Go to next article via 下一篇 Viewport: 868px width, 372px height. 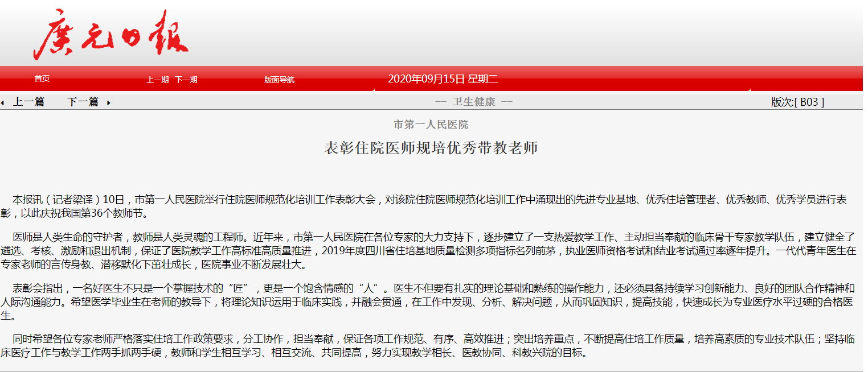(x=83, y=102)
